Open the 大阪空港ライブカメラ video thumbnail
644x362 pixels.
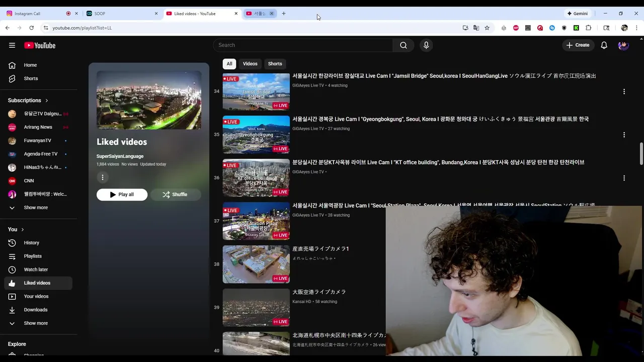[256, 308]
